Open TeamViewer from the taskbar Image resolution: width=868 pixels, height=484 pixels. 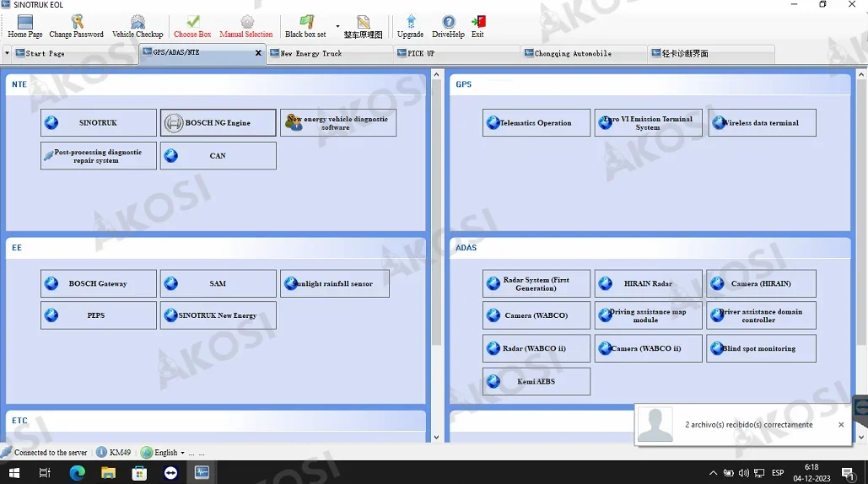(x=170, y=473)
